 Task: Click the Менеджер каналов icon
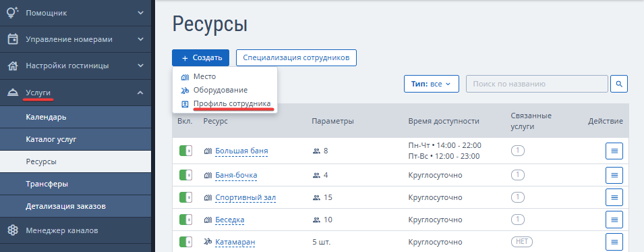[x=13, y=230]
